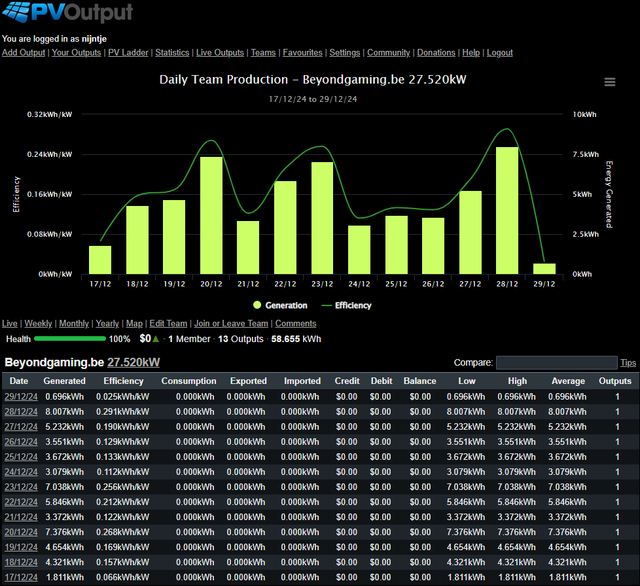This screenshot has height=586, width=640.
Task: Open the Help link
Action: (x=471, y=53)
